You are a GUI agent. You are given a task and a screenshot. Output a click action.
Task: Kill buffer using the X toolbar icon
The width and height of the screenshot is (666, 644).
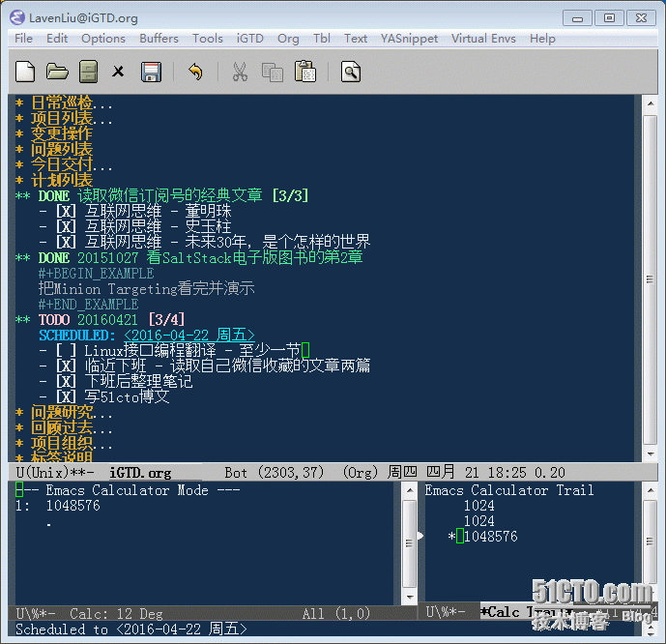click(x=118, y=72)
